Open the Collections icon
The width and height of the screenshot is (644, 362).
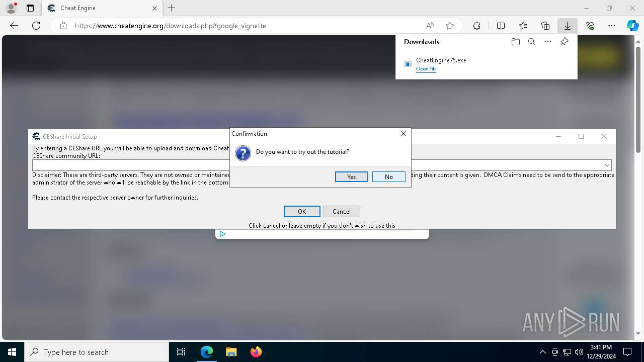coord(545,26)
